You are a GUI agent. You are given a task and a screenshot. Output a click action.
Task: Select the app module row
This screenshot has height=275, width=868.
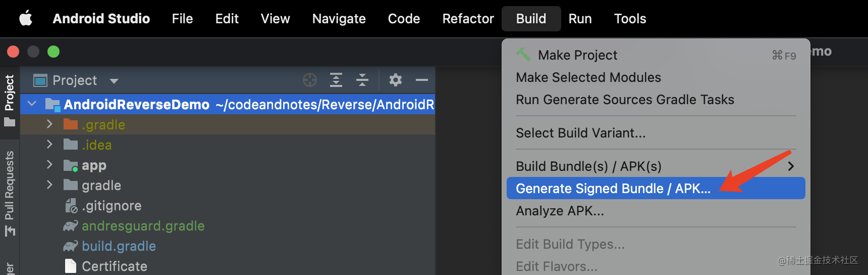pyautogui.click(x=228, y=165)
